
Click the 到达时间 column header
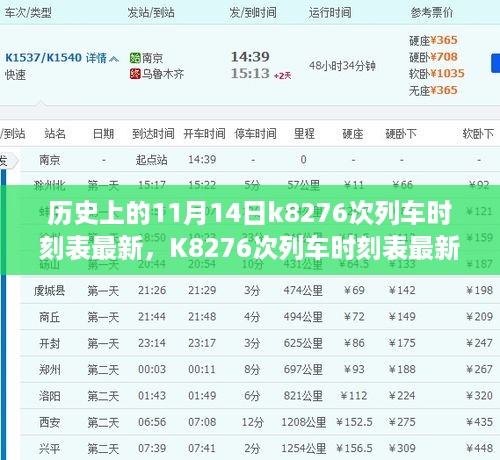click(x=153, y=134)
